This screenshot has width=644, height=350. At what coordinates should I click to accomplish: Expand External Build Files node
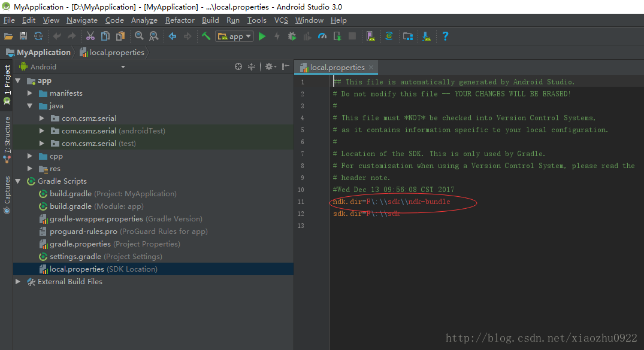click(x=18, y=281)
